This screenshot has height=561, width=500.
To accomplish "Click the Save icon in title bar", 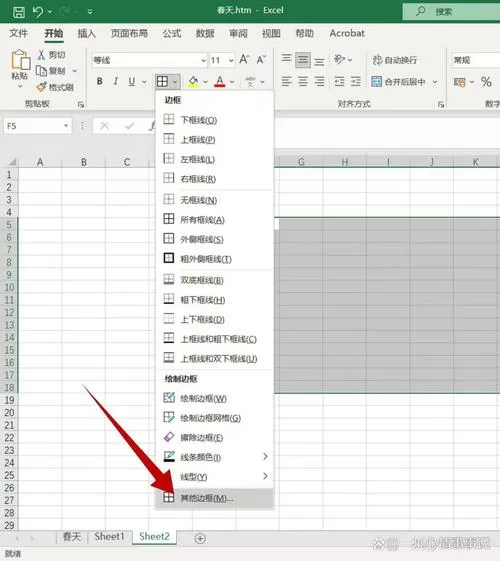I will pos(19,12).
